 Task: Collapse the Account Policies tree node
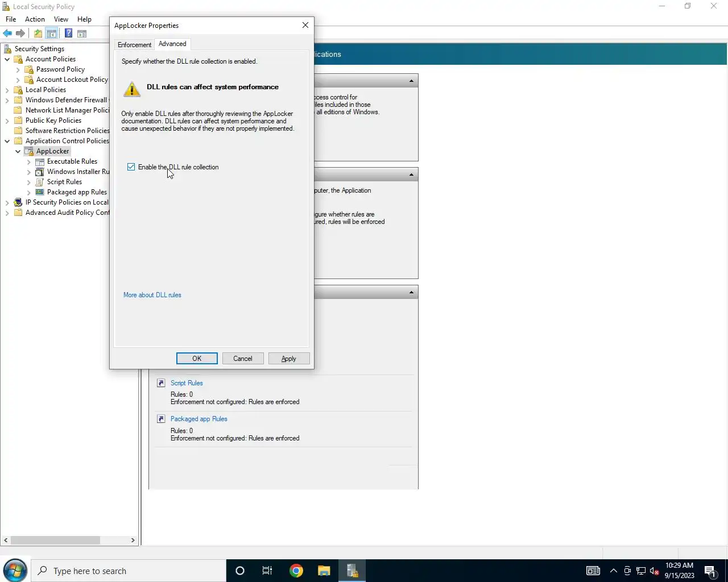pyautogui.click(x=7, y=59)
